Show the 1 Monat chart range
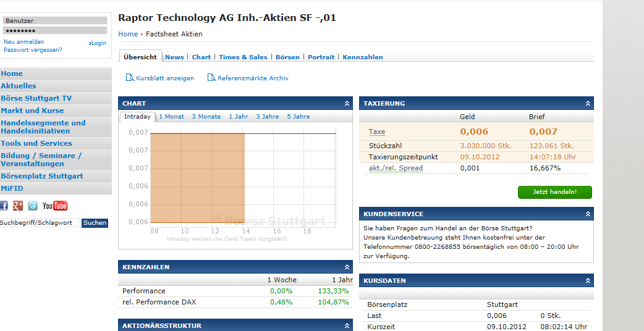 click(x=172, y=117)
